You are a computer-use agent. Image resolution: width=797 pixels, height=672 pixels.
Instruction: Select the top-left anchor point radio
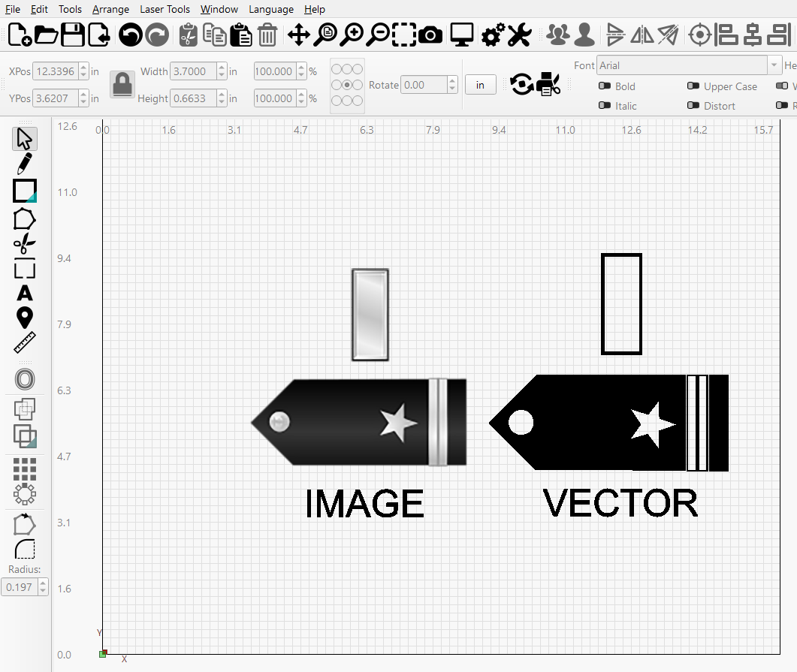(x=337, y=69)
